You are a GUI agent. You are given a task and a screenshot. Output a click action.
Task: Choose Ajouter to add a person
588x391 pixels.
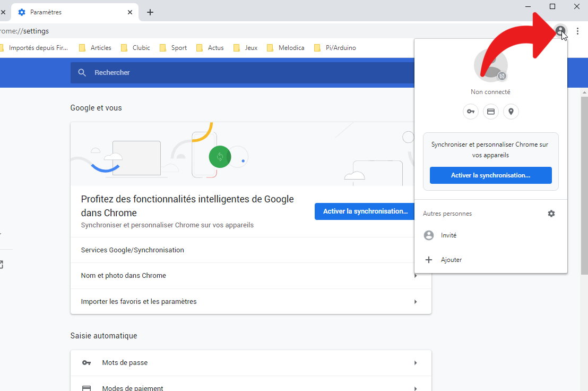[490, 260]
